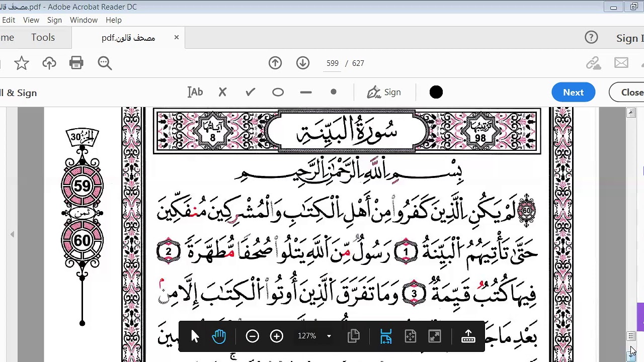This screenshot has width=644, height=362.
Task: Click the dock toolbar icon in floating bar
Action: [x=468, y=336]
